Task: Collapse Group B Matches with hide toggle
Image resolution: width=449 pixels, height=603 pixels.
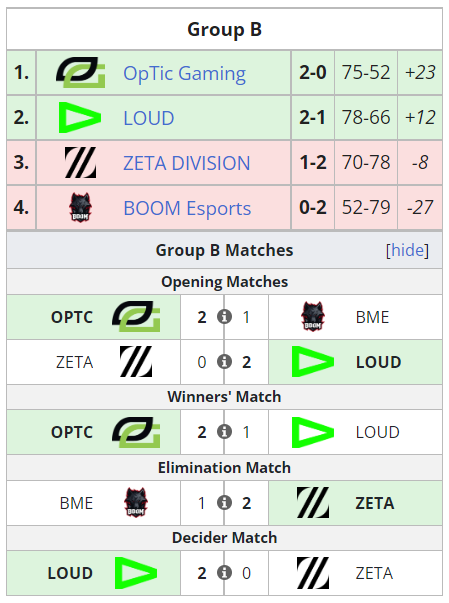Action: tap(407, 250)
